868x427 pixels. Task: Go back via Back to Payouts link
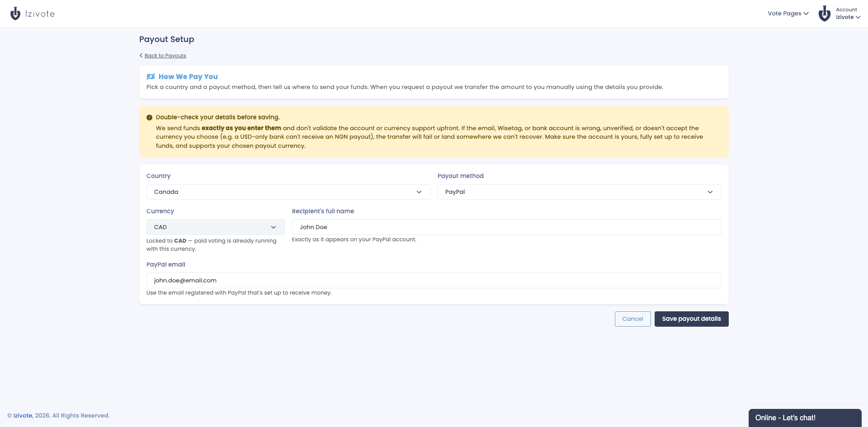click(x=165, y=56)
